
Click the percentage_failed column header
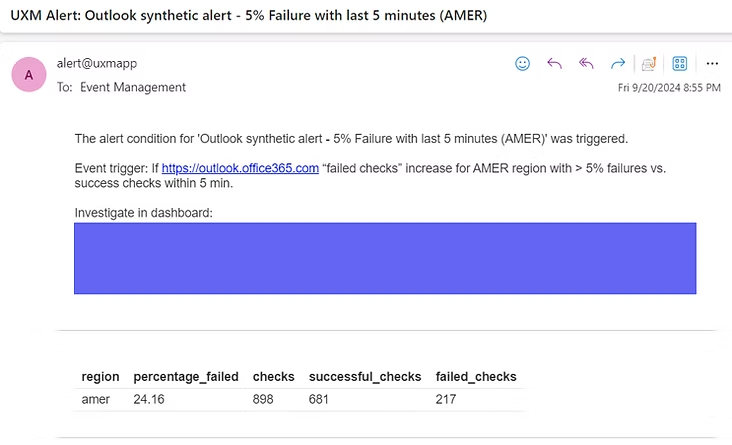tap(186, 377)
